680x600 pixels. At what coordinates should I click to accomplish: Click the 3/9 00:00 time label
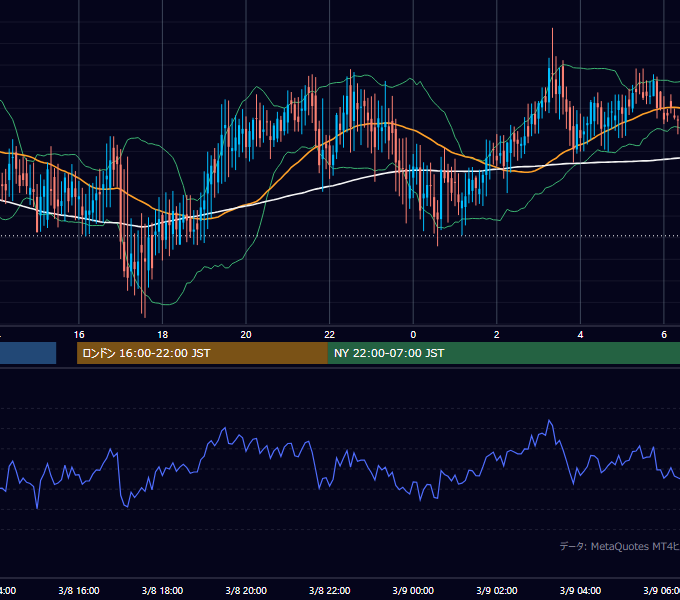[413, 590]
